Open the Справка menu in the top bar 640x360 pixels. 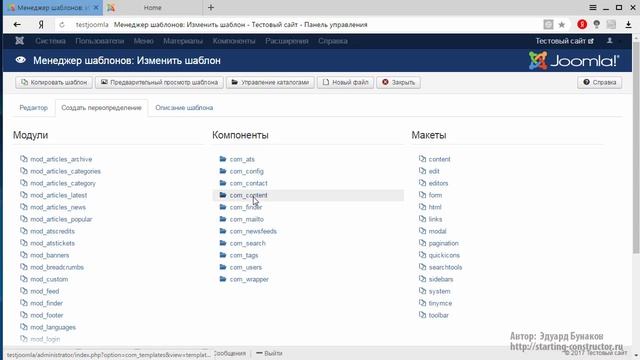click(333, 41)
